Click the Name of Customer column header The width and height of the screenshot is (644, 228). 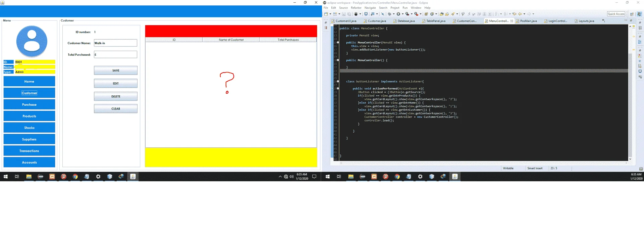coord(231,40)
